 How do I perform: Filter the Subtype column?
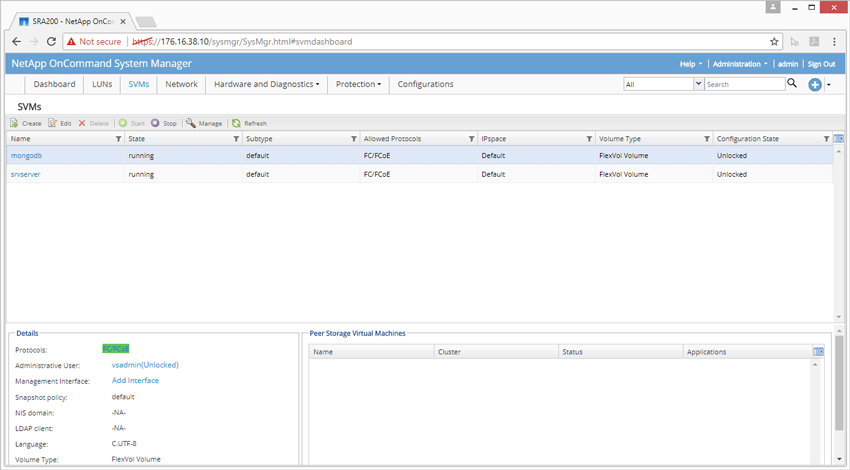click(x=354, y=139)
